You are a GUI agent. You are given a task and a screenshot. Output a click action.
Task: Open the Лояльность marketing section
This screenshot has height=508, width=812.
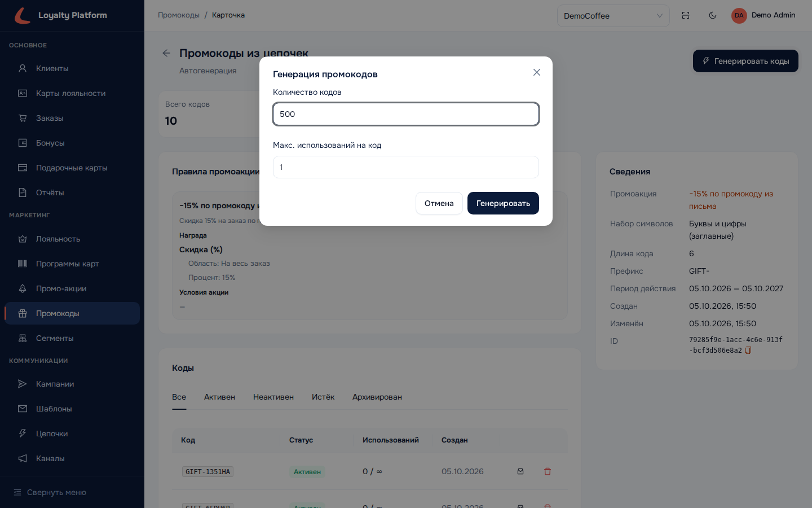[x=72, y=239]
